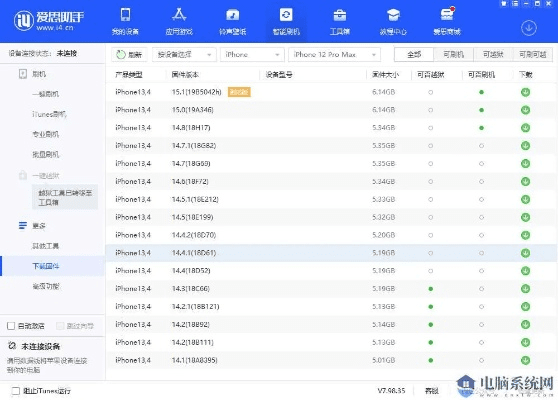558x400 pixels.
Task: Switch to the 全部 filter tab
Action: pyautogui.click(x=414, y=54)
